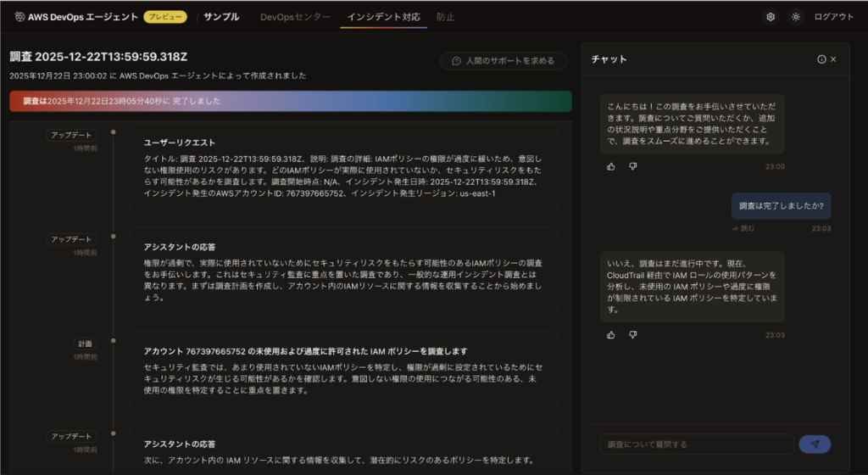
Task: Click the ログアウト link
Action: (834, 17)
